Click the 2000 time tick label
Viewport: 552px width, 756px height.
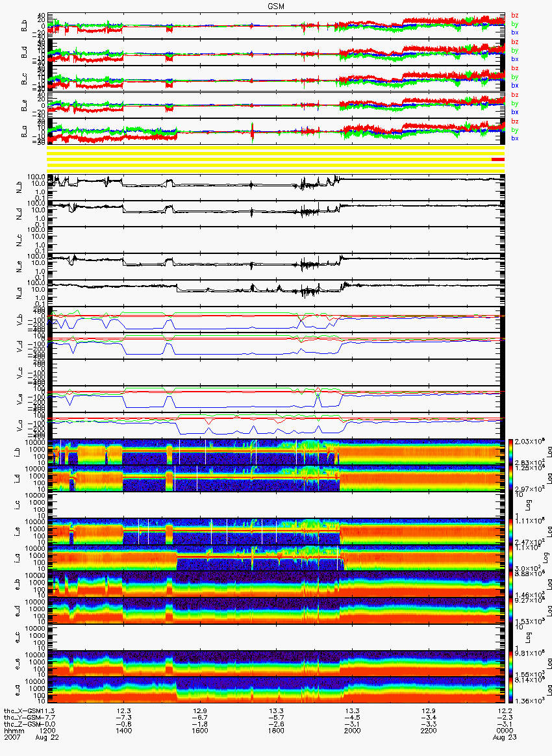point(353,731)
